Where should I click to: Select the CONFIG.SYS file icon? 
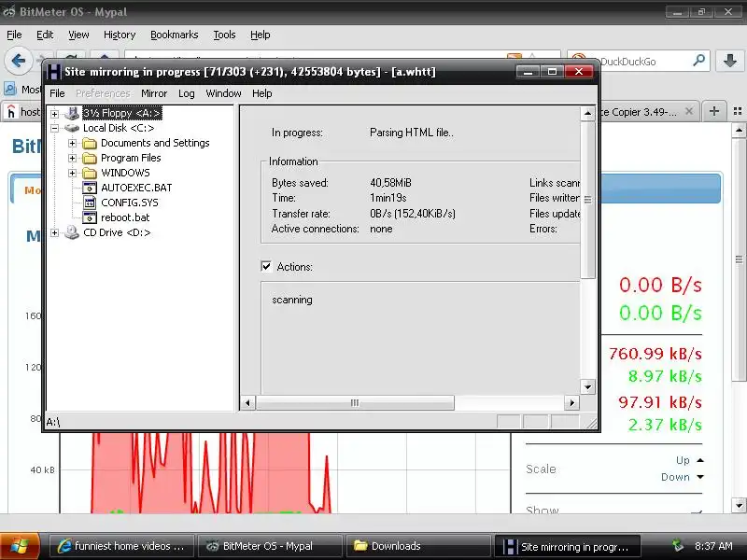(90, 203)
